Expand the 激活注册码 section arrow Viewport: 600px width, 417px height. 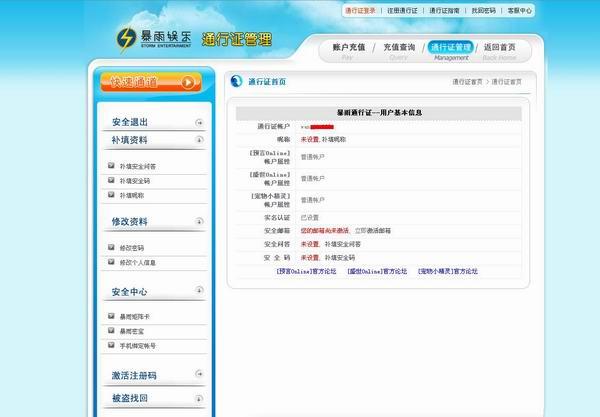(200, 376)
